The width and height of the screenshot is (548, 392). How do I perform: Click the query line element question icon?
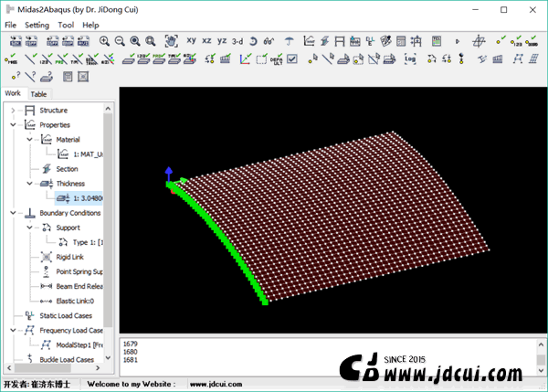[x=31, y=76]
